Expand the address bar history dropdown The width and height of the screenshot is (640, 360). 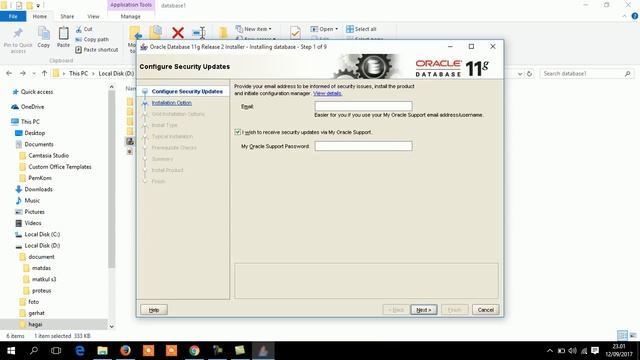(x=520, y=74)
